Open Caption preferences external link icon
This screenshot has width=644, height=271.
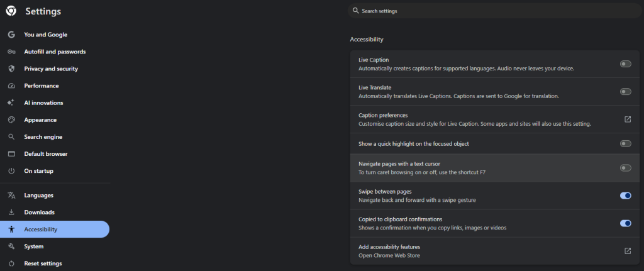[x=628, y=119]
